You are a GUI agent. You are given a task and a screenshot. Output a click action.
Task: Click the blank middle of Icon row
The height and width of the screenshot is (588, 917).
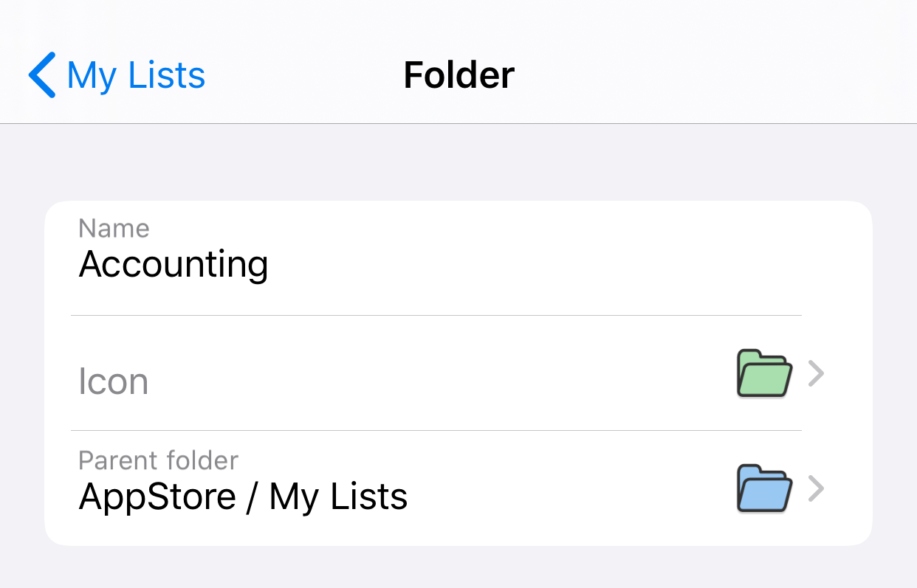443,374
